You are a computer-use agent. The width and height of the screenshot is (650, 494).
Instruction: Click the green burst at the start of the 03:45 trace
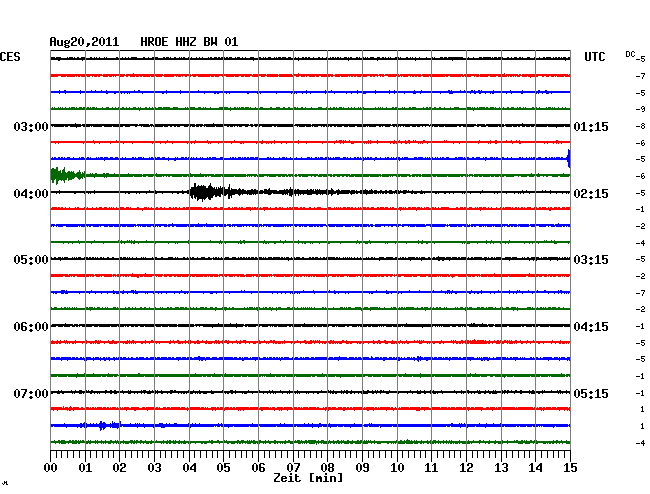point(68,175)
